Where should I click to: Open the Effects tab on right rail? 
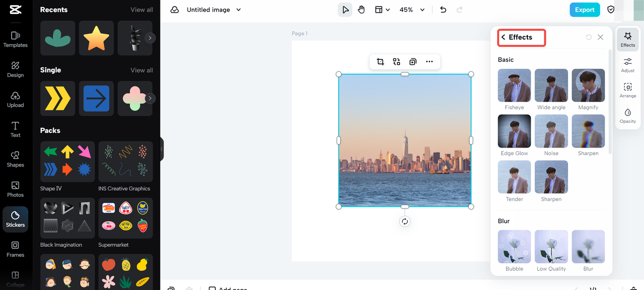coord(627,40)
